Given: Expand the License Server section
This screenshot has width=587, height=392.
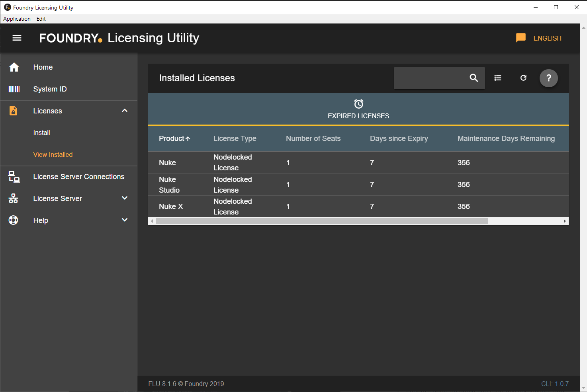Looking at the screenshot, I should click(x=125, y=198).
